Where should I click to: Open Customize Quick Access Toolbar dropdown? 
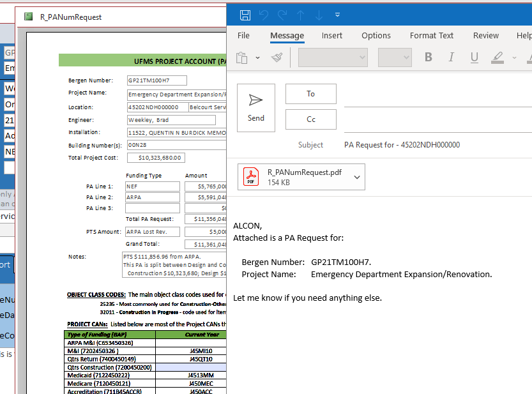(x=337, y=15)
